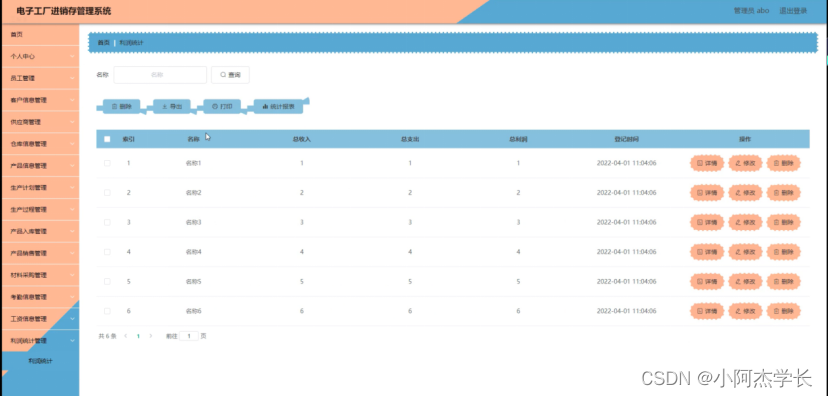Check the checkbox for row 名称2
Screen dimensions: 828x397
pos(107,193)
